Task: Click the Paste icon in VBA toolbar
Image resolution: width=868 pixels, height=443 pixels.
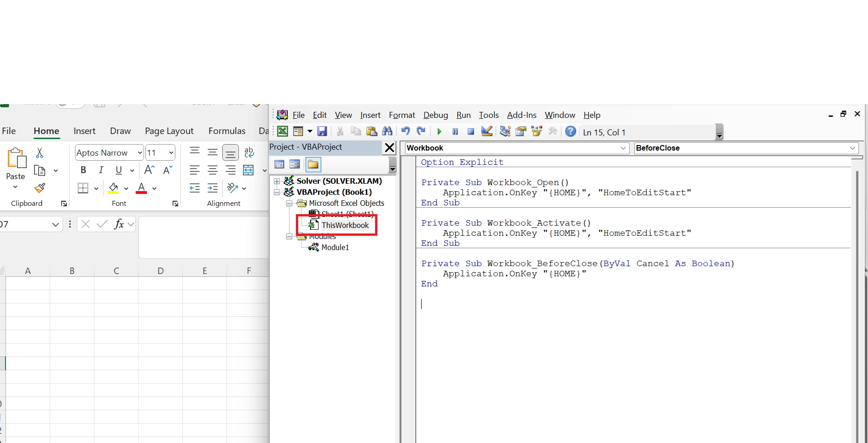Action: click(x=371, y=132)
